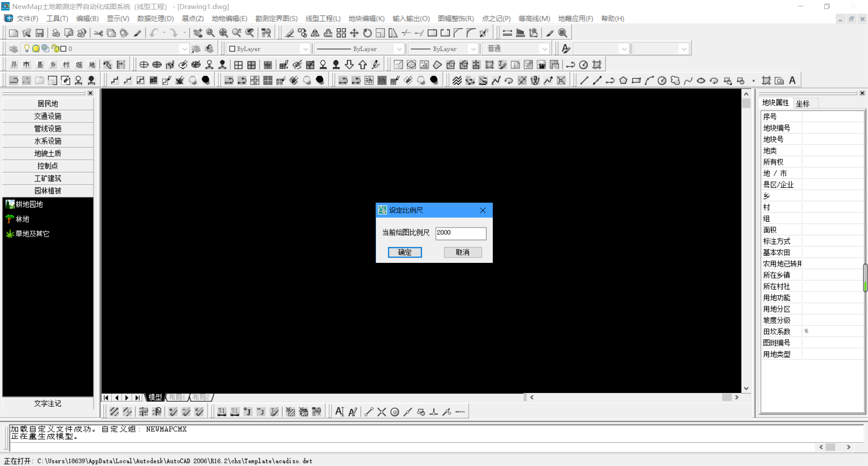Switch to the 布局1 layout tab
Image resolution: width=868 pixels, height=466 pixels.
(x=177, y=397)
